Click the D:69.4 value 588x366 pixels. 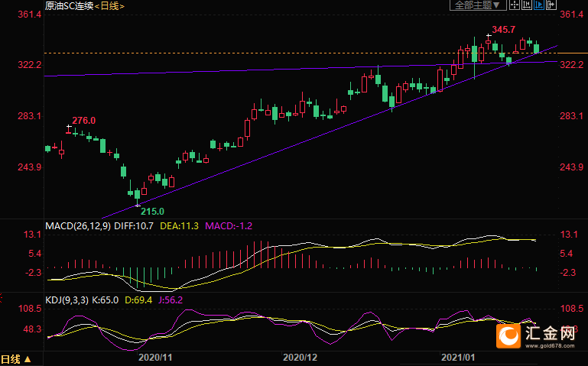coord(138,300)
